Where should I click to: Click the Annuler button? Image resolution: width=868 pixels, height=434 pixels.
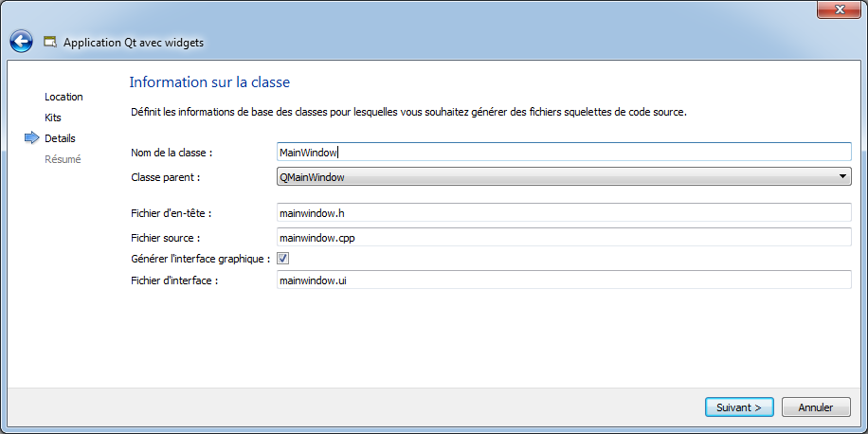(816, 407)
